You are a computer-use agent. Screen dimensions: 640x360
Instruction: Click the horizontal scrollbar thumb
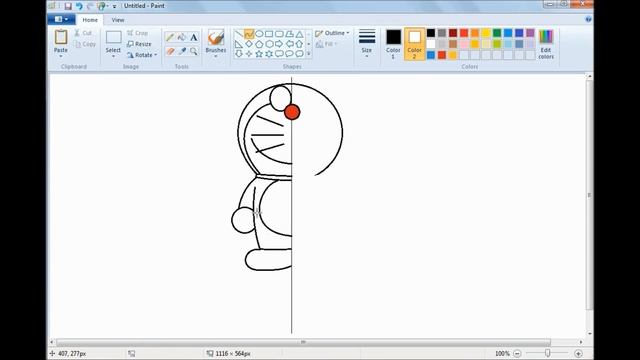303,342
